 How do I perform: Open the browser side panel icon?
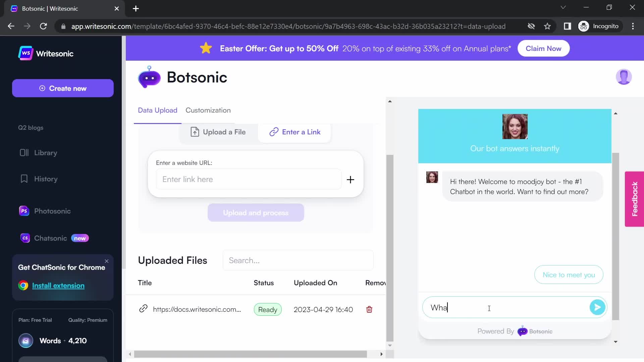[567, 26]
